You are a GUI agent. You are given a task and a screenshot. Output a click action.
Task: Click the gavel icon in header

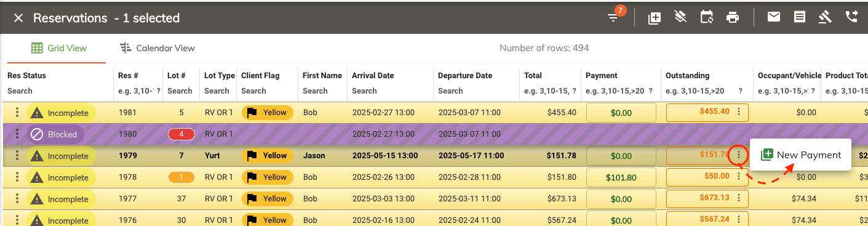pyautogui.click(x=826, y=17)
